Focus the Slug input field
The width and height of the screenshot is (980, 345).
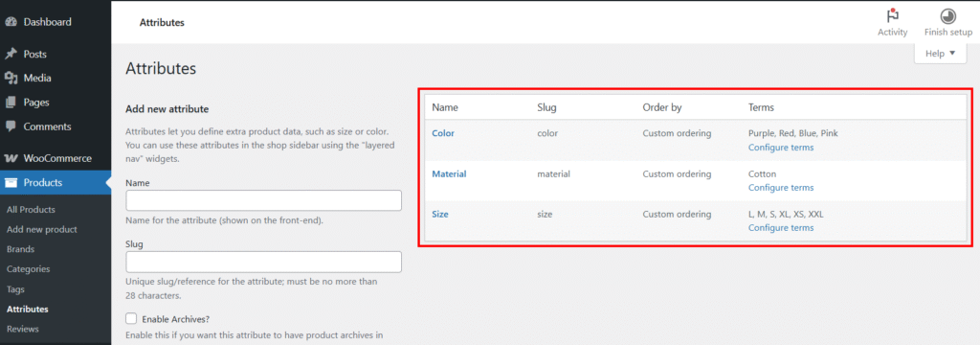(263, 262)
